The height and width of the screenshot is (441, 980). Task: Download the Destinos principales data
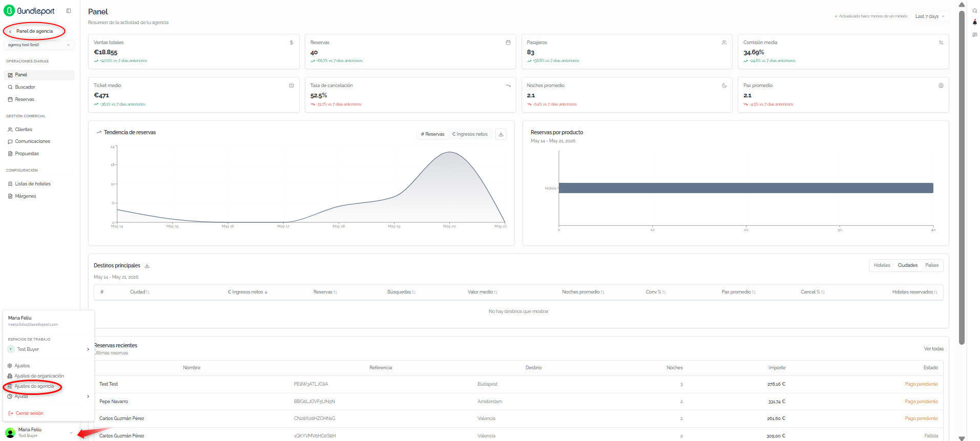tap(147, 266)
